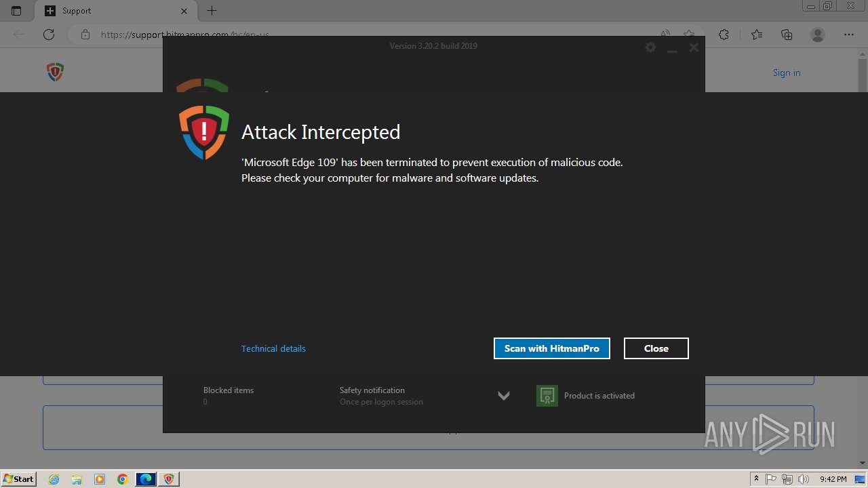Open the Windows Start menu

pyautogui.click(x=19, y=479)
